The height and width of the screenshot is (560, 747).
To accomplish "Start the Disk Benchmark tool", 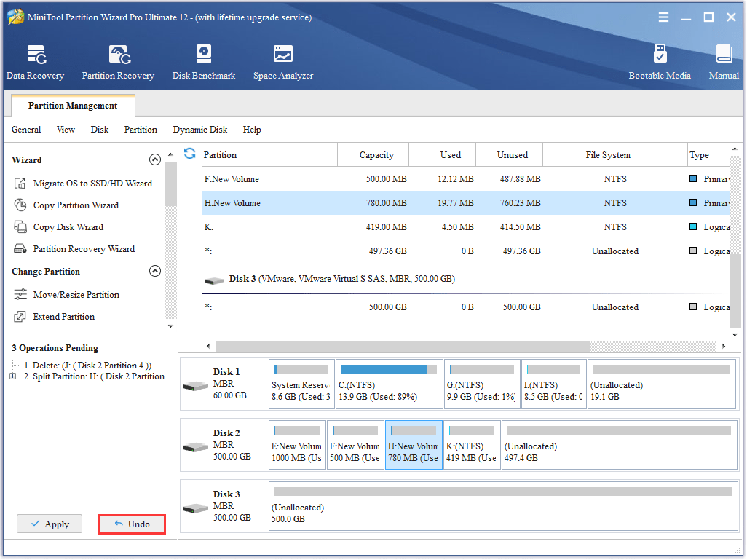I will click(203, 60).
